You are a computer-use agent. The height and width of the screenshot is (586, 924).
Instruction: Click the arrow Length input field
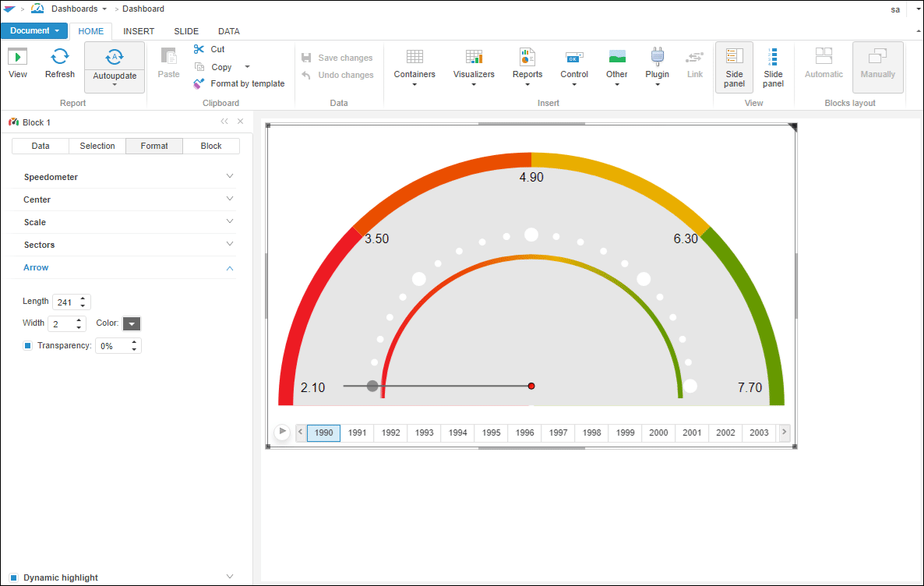pos(65,302)
